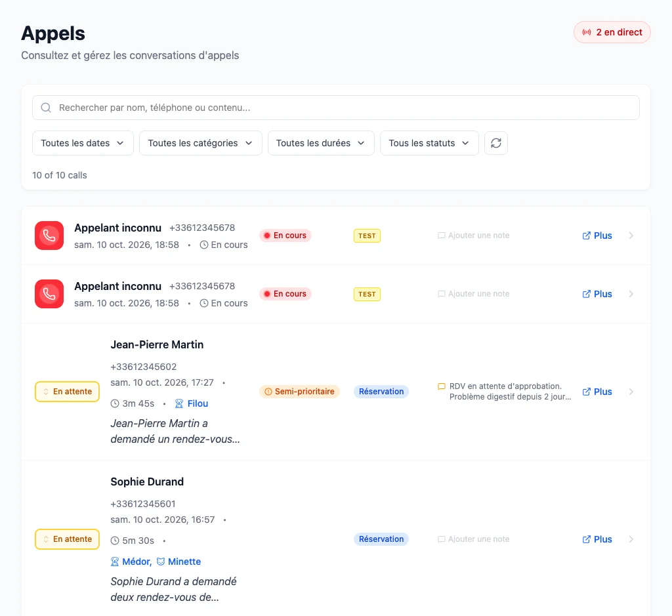672x616 pixels.
Task: Add a note to first Appelant inconnu call
Action: click(x=474, y=236)
